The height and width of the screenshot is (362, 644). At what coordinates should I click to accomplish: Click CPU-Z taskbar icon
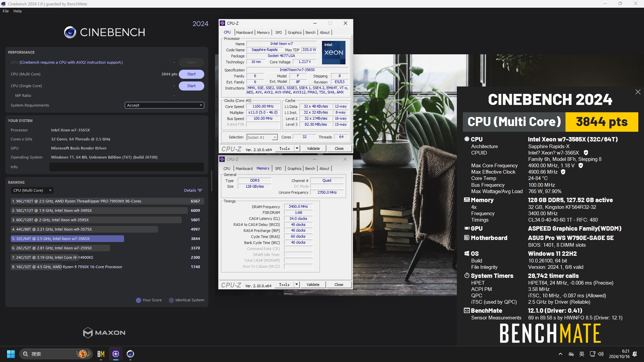tap(116, 354)
